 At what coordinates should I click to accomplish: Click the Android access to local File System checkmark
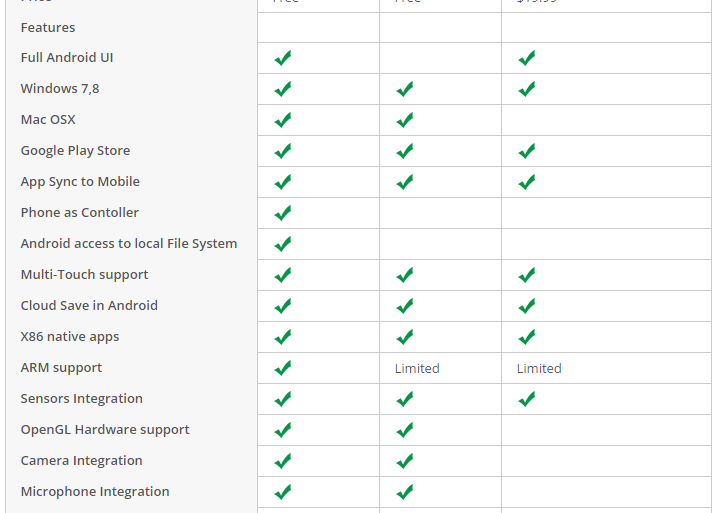(283, 244)
